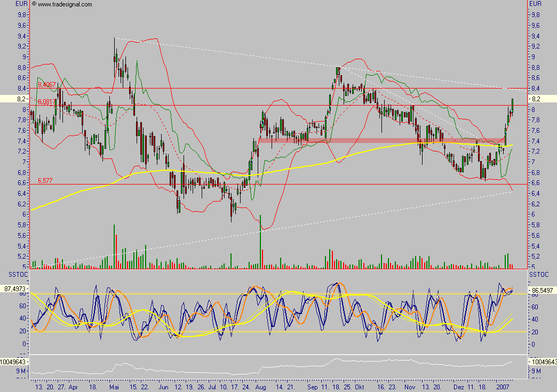The image size is (557, 392).
Task: Click the left 10049643 volume value tag
Action: [14, 361]
